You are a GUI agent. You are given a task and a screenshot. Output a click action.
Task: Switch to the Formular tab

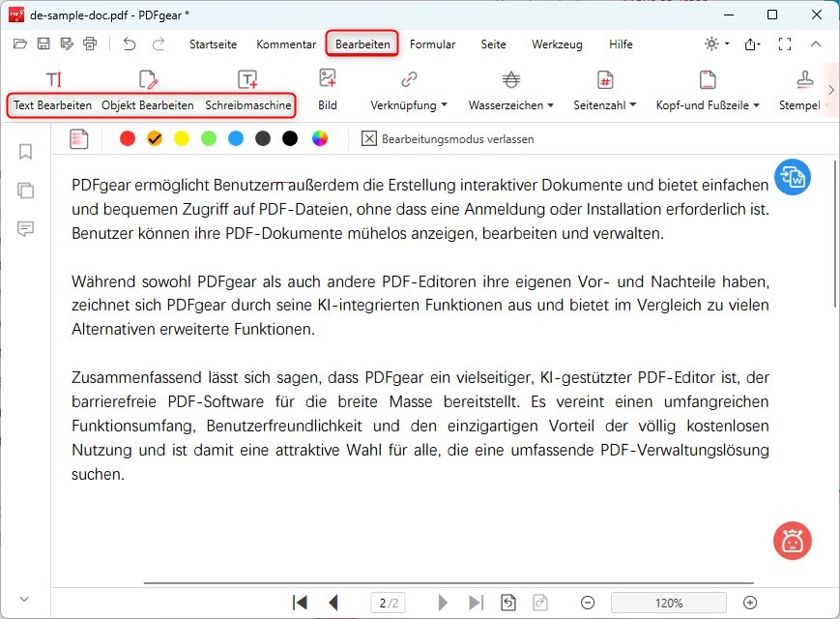click(432, 44)
